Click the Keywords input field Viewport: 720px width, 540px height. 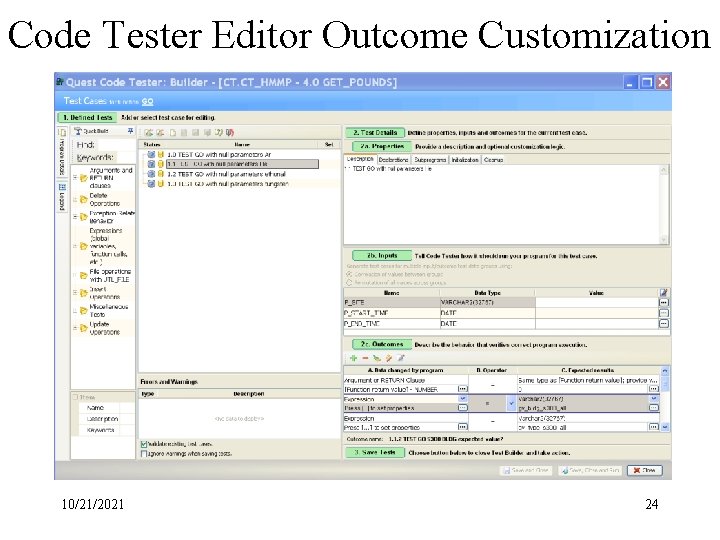(124, 158)
